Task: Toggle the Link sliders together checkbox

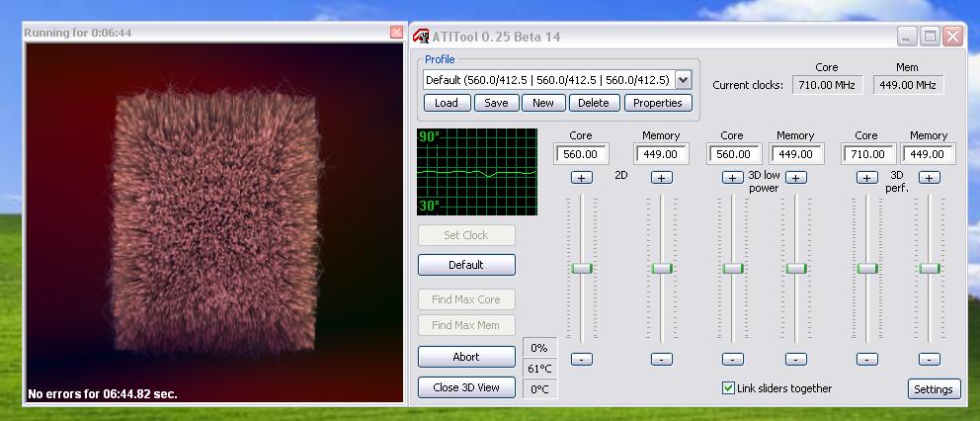Action: [729, 388]
